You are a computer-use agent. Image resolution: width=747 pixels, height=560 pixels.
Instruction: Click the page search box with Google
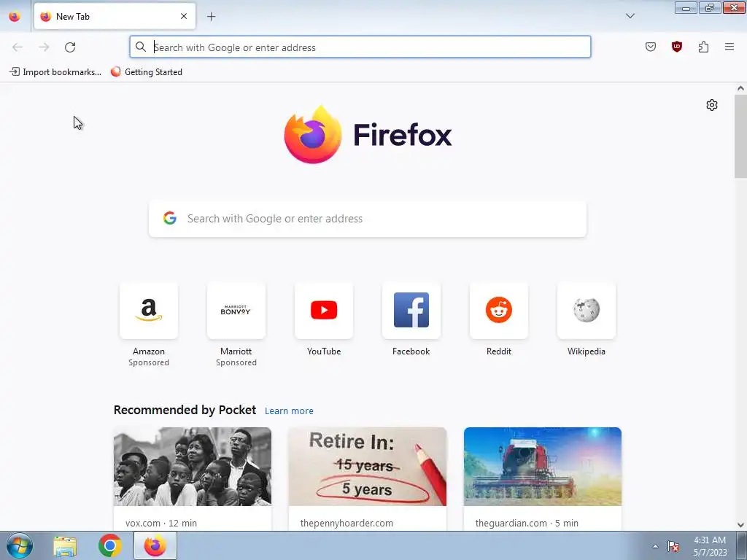pos(368,219)
